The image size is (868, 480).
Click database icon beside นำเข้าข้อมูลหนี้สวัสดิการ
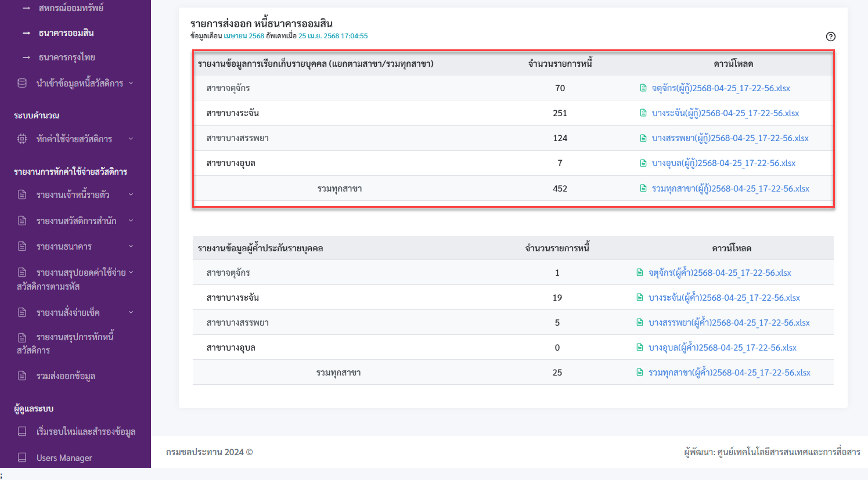22,83
